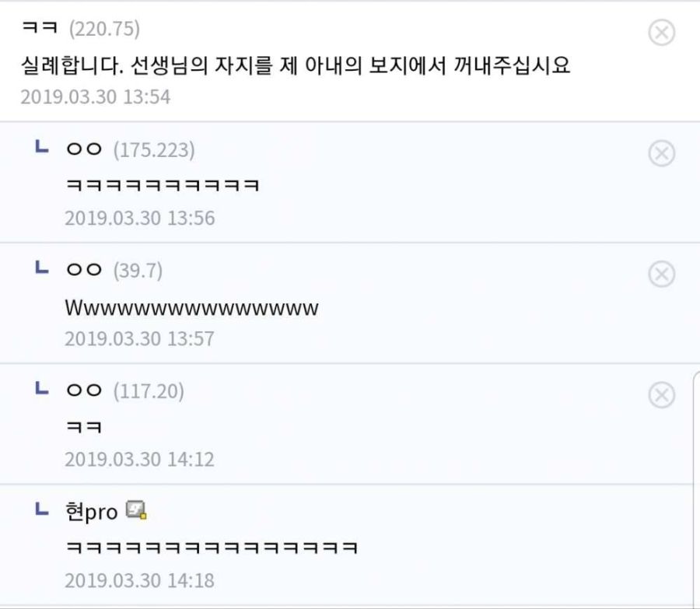Viewport: 700px width, 609px height.
Task: Click the 2019.03.30 13:54 timestamp
Action: tap(95, 97)
